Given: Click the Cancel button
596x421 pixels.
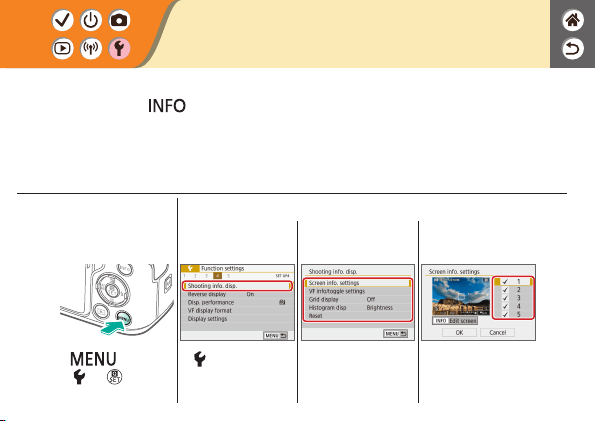Looking at the screenshot, I should 498,332.
